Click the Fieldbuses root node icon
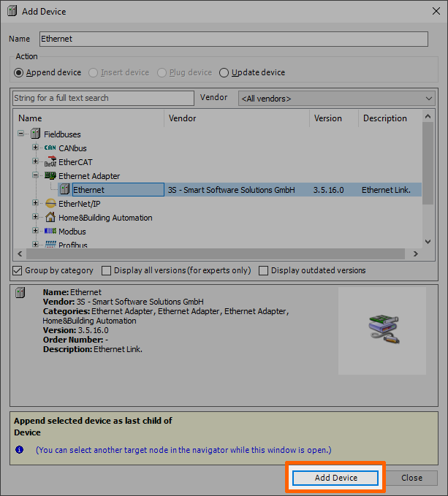The image size is (448, 496). tap(35, 134)
